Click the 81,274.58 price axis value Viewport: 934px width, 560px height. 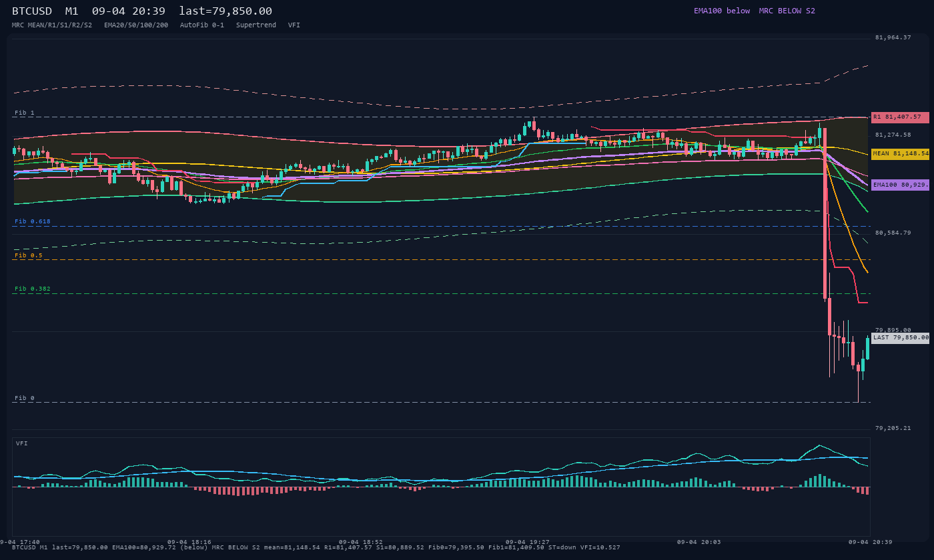point(893,135)
